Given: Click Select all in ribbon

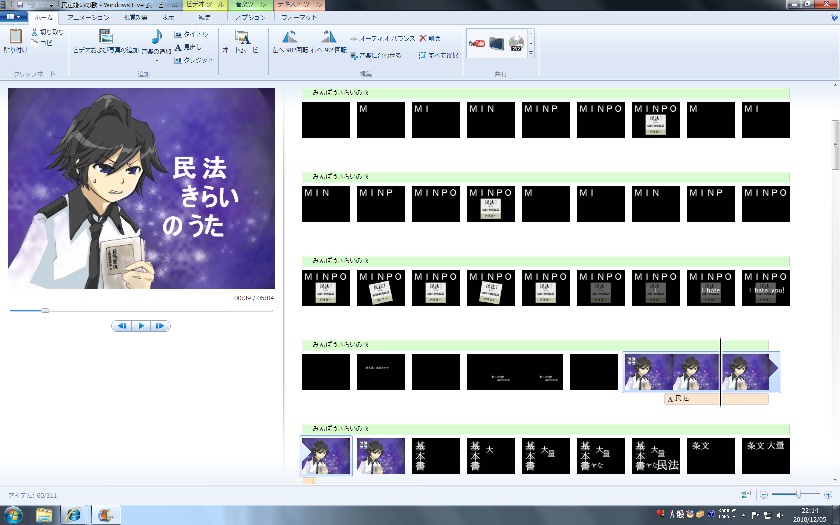Looking at the screenshot, I should pyautogui.click(x=438, y=55).
